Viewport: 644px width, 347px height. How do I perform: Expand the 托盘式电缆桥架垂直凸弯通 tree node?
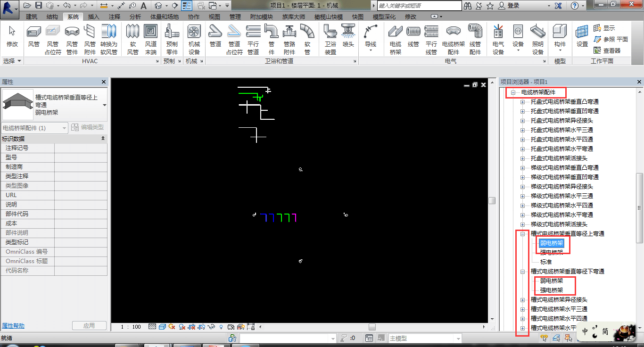(522, 101)
